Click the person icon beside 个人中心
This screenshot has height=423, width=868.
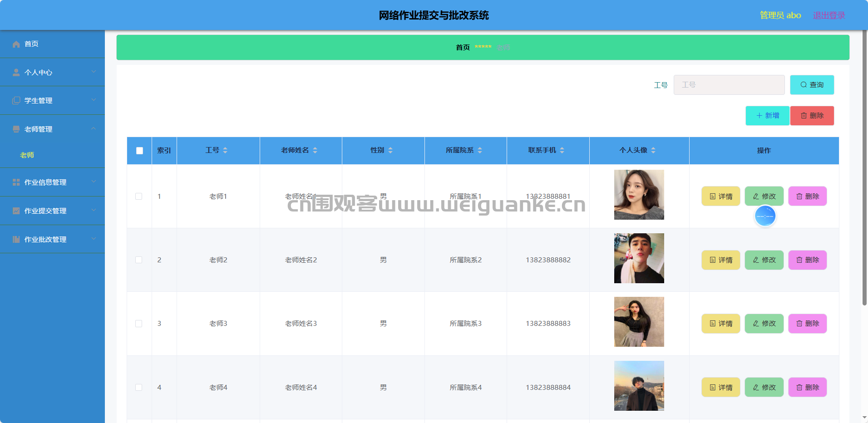point(16,73)
